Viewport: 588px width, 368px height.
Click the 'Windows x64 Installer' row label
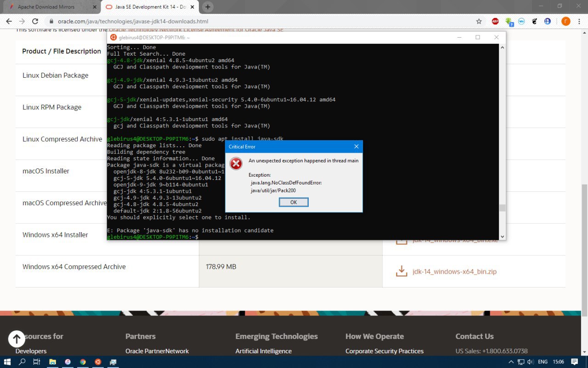tap(55, 235)
